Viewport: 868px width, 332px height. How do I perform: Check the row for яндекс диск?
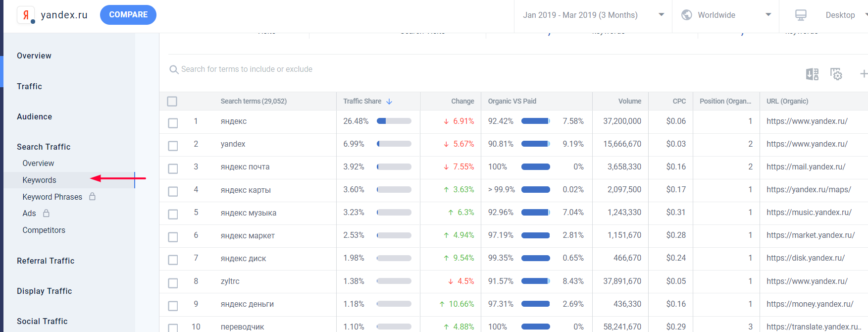tap(173, 260)
